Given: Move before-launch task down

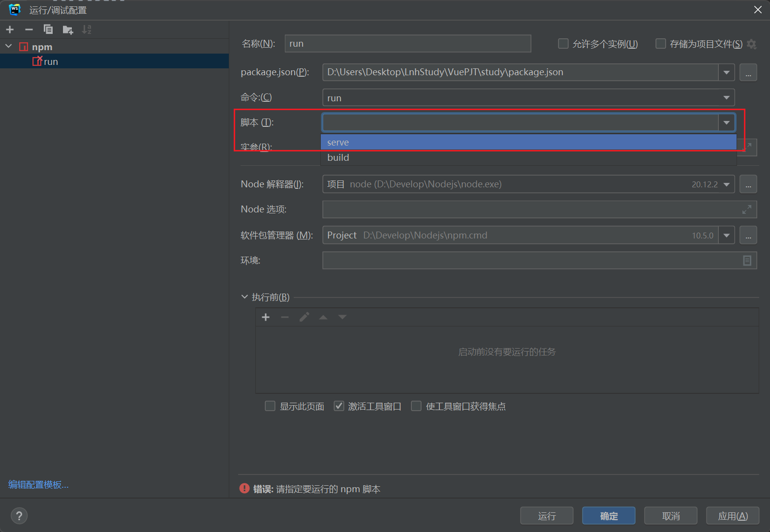Looking at the screenshot, I should pyautogui.click(x=342, y=317).
